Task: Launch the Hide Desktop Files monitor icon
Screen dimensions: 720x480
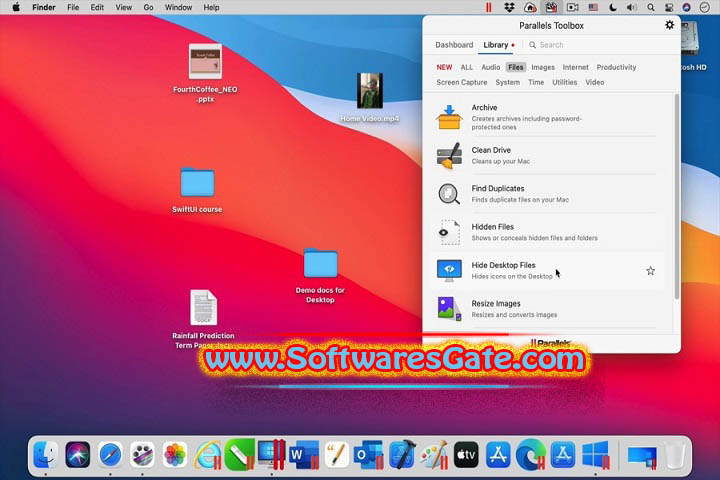Action: (x=449, y=271)
